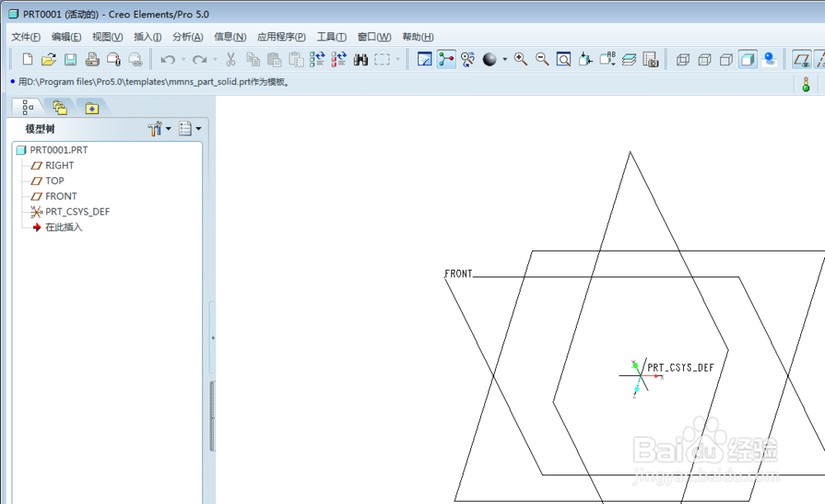
Task: Switch to hidden line display
Action: (705, 59)
